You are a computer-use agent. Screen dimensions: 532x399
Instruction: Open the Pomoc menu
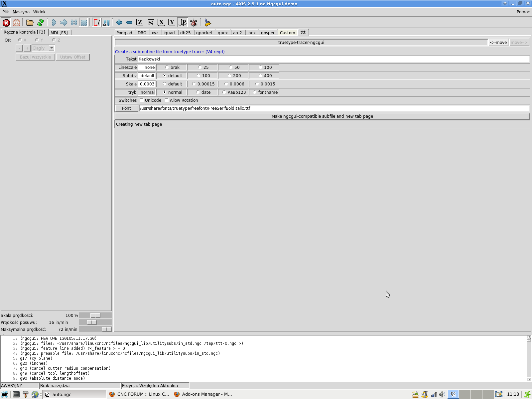[x=523, y=12]
